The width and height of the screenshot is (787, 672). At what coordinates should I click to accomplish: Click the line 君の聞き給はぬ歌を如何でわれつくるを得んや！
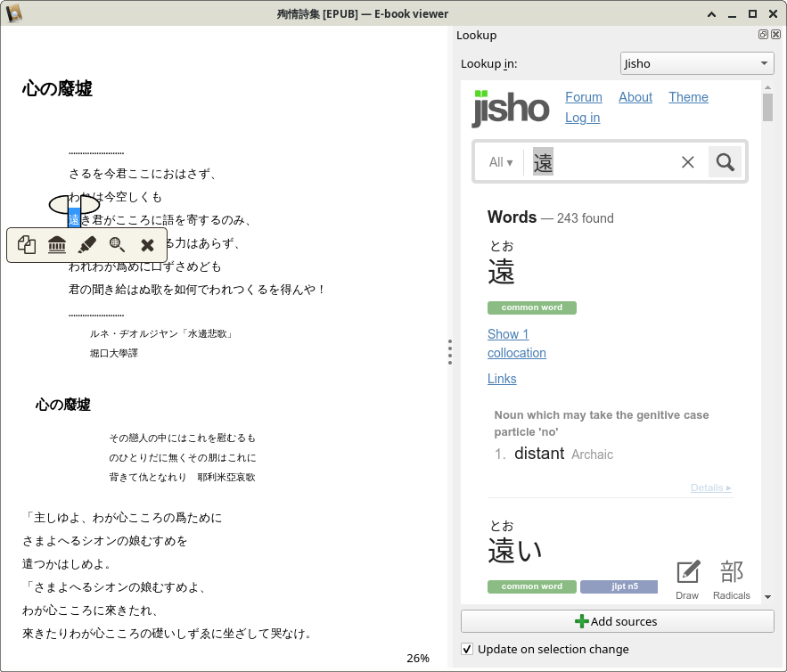click(x=197, y=290)
